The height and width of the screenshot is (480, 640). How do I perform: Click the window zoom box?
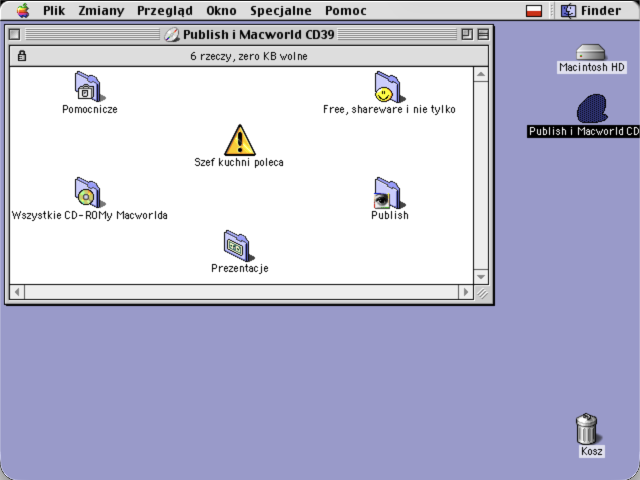point(467,34)
